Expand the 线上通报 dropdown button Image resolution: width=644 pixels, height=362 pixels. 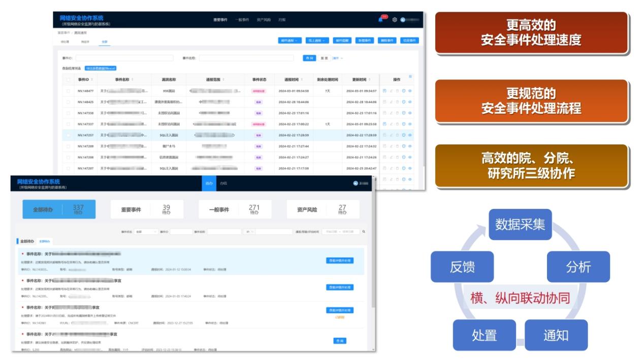pos(317,41)
